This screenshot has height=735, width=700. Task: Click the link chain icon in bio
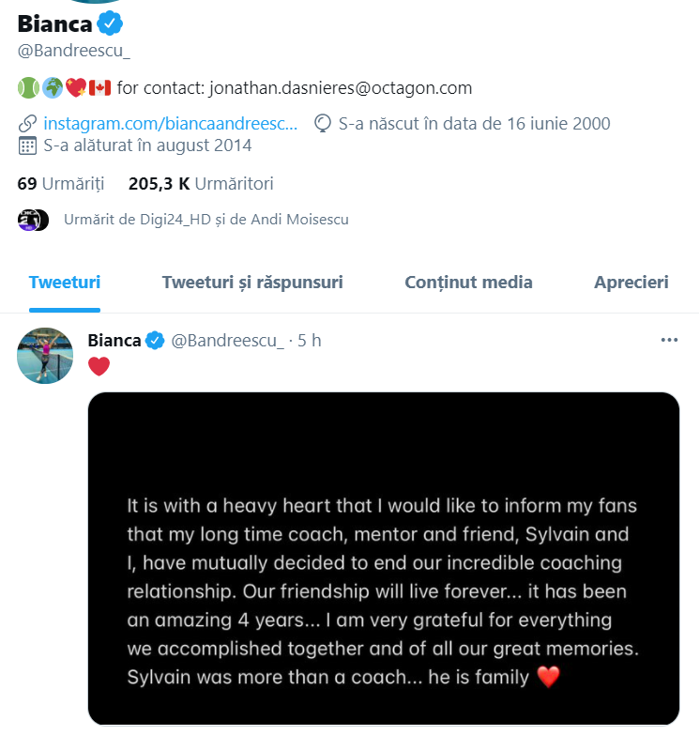(x=28, y=124)
